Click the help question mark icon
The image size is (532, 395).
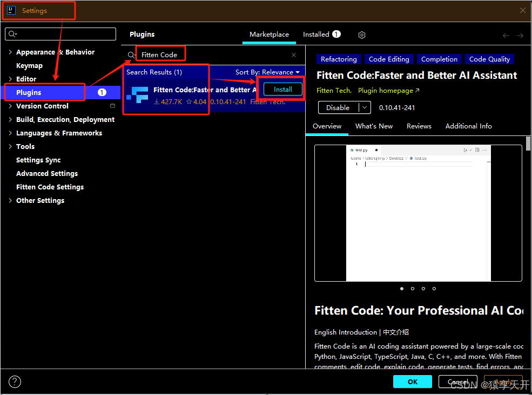click(x=15, y=382)
